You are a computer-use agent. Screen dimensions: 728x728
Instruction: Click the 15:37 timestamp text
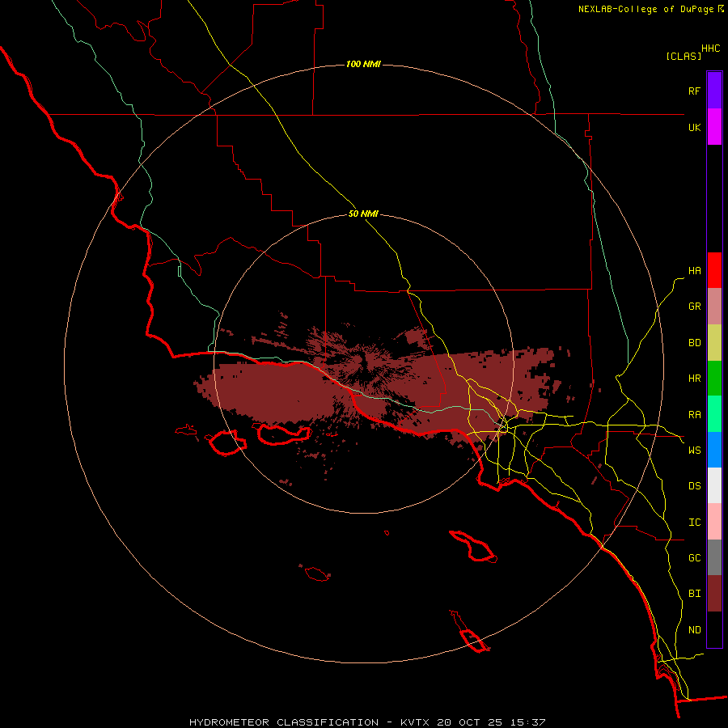529,722
